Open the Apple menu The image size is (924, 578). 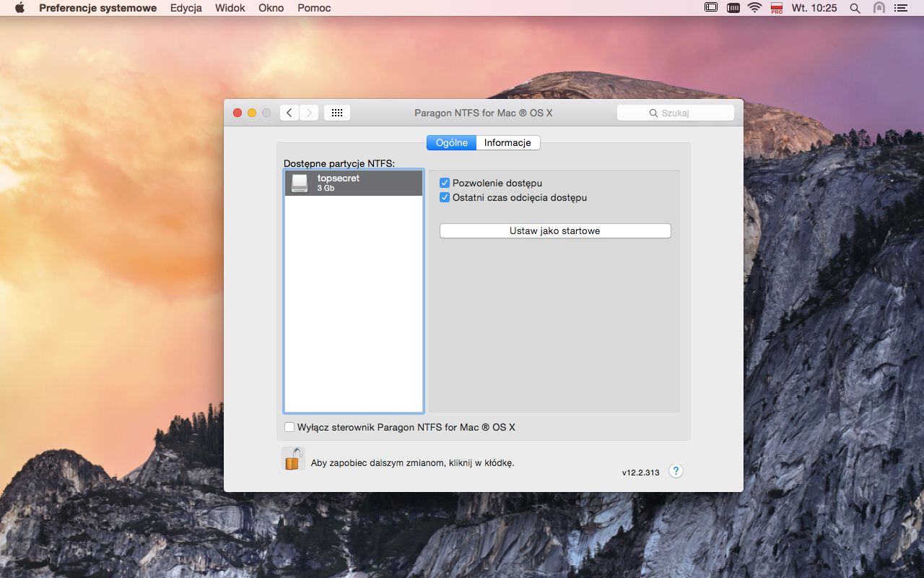pyautogui.click(x=19, y=8)
